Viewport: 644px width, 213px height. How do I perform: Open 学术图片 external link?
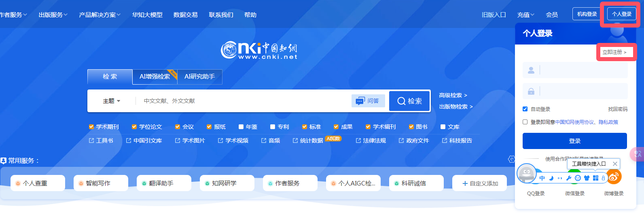(190, 141)
